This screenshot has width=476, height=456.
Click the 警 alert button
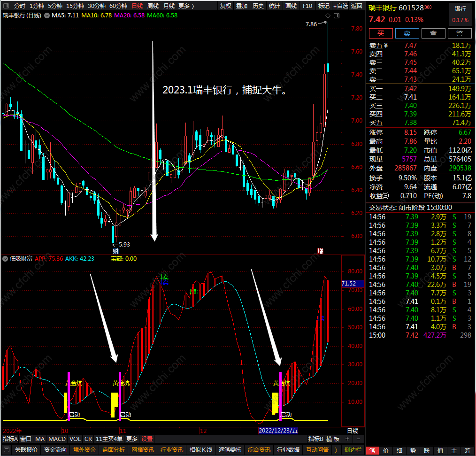tap(460, 33)
